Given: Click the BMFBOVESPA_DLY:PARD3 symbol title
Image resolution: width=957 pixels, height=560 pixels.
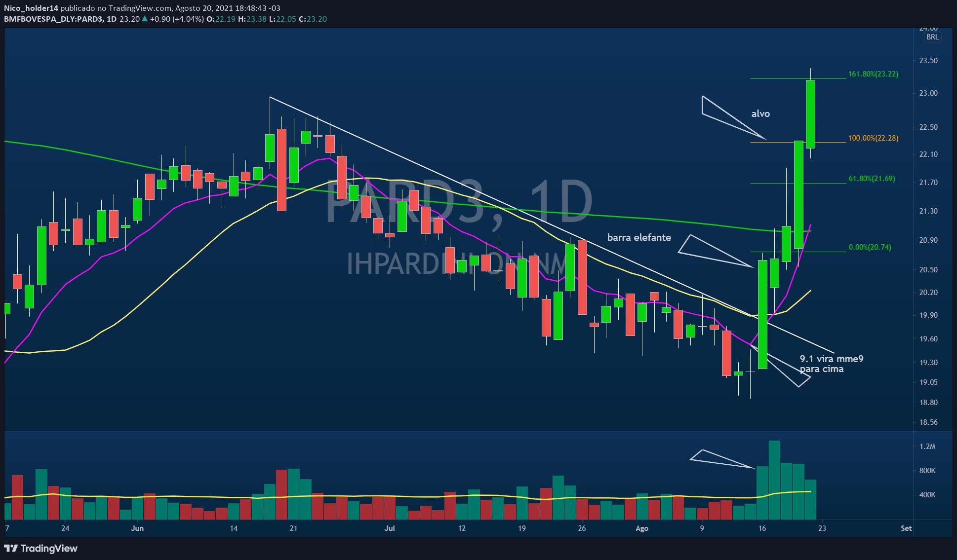Looking at the screenshot, I should (x=53, y=19).
